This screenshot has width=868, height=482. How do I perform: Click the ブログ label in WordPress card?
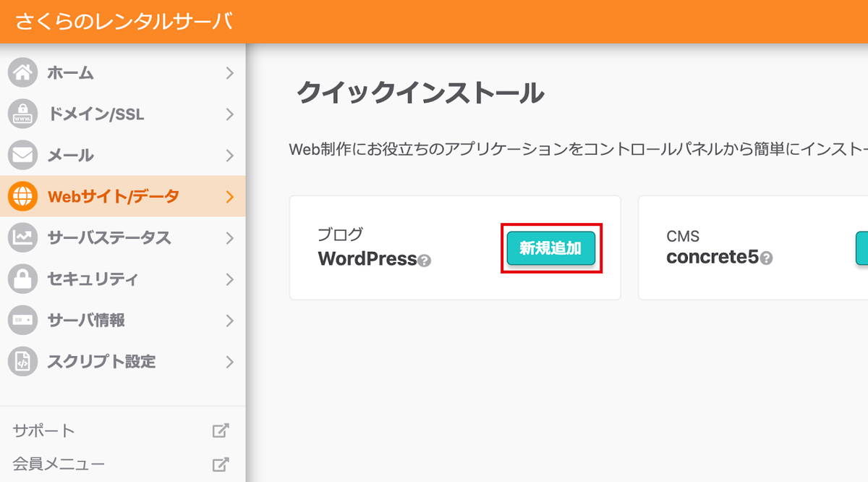pyautogui.click(x=340, y=234)
